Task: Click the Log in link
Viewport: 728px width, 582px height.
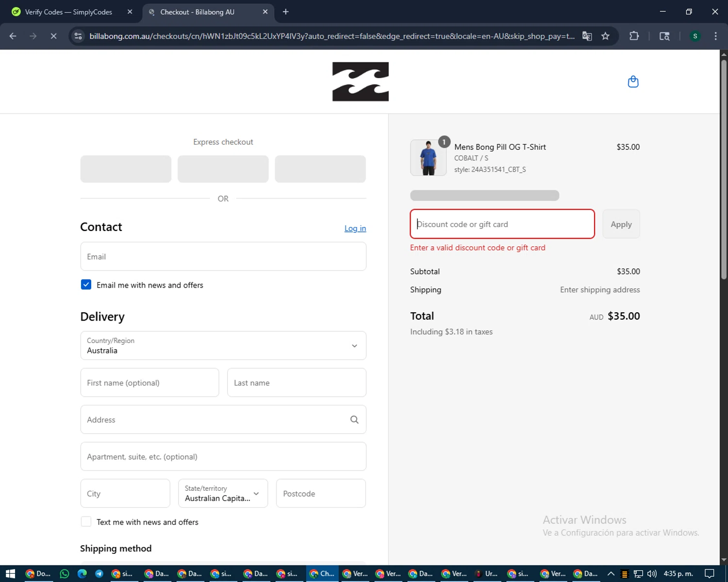Action: coord(355,228)
